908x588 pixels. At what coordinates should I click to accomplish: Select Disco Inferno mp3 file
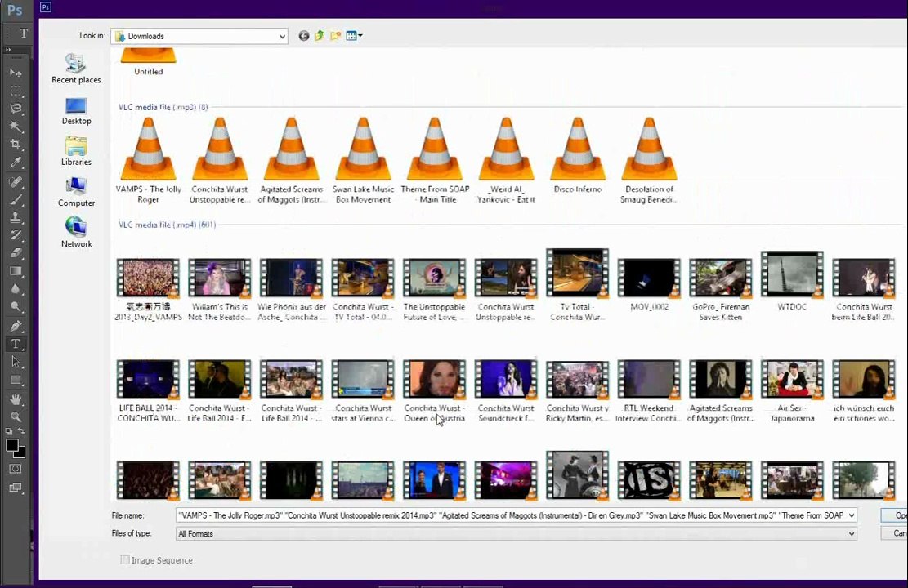pos(577,156)
